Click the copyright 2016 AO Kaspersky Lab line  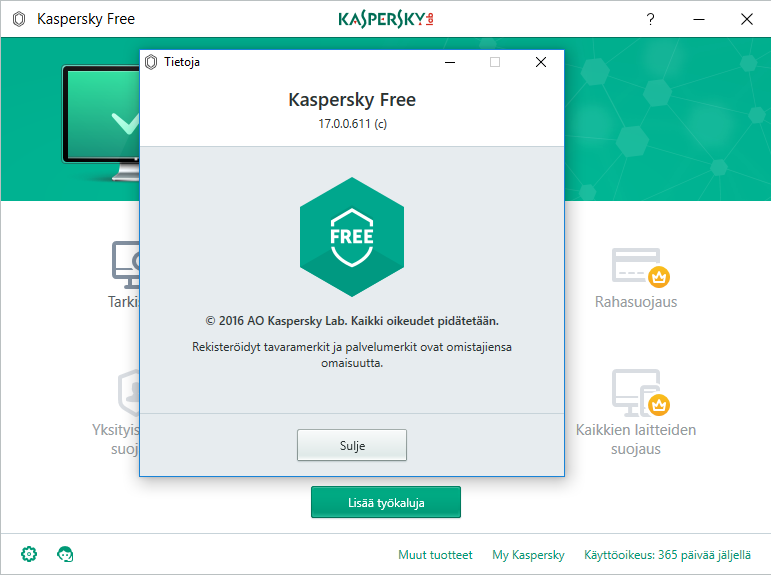pos(352,321)
